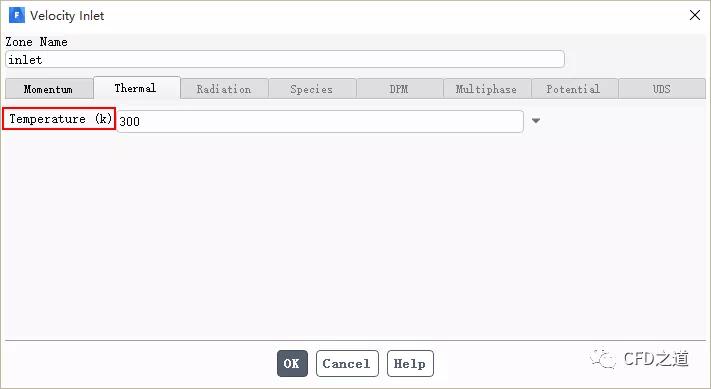This screenshot has height=389, width=711.
Task: Close the Velocity Inlet dialog
Action: click(694, 15)
